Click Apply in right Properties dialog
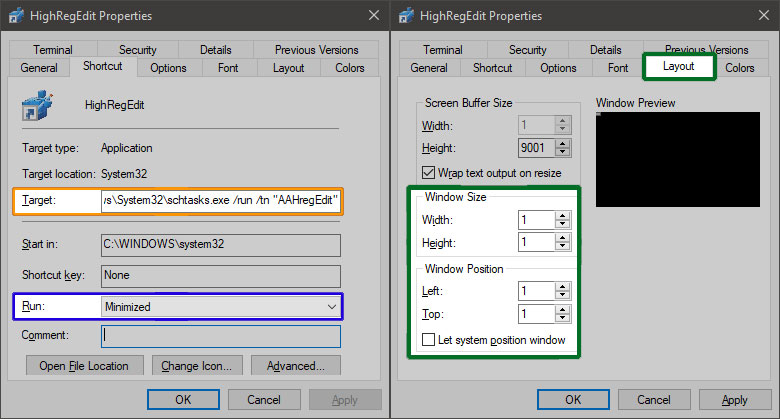780x419 pixels. [x=735, y=400]
